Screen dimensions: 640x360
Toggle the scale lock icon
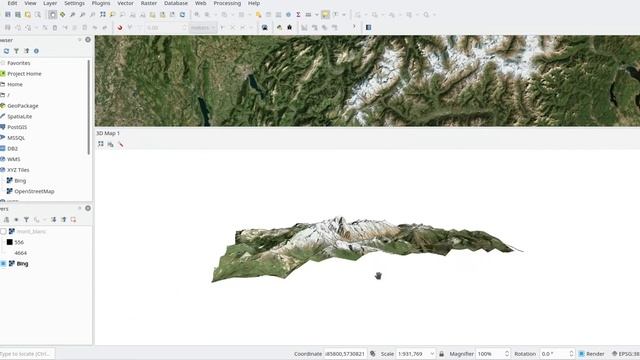pyautogui.click(x=441, y=354)
